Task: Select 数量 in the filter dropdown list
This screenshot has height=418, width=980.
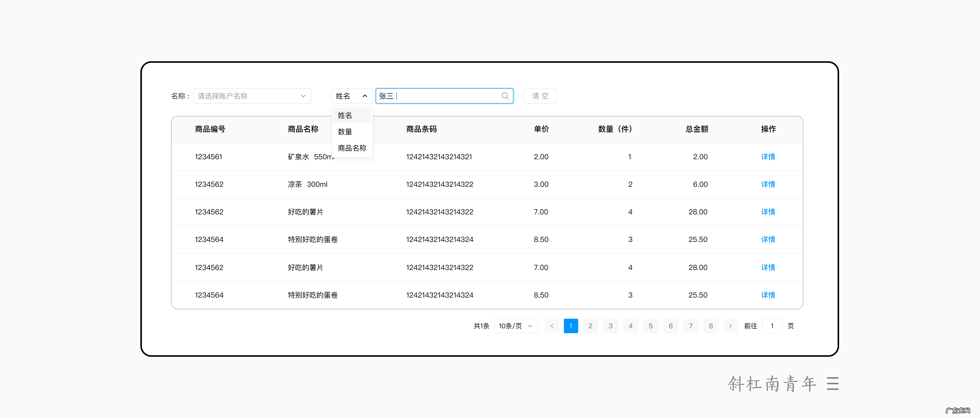Action: pyautogui.click(x=345, y=132)
